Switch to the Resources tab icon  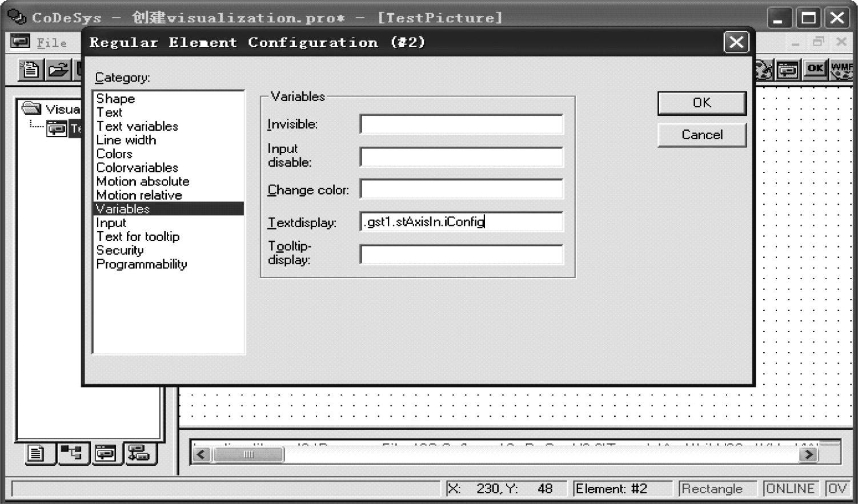click(x=139, y=454)
